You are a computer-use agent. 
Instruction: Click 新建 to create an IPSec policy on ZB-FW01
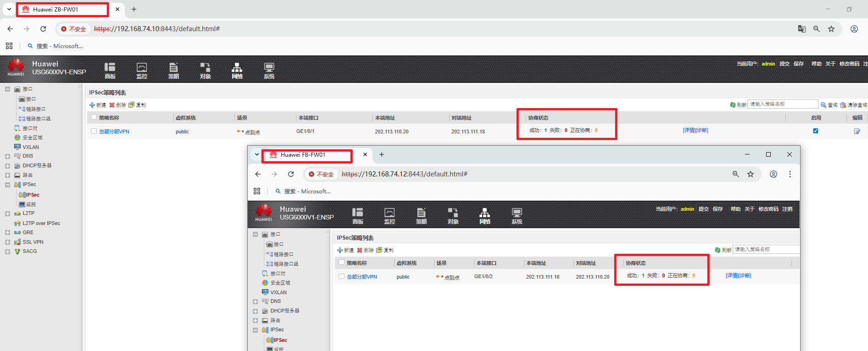pyautogui.click(x=98, y=105)
